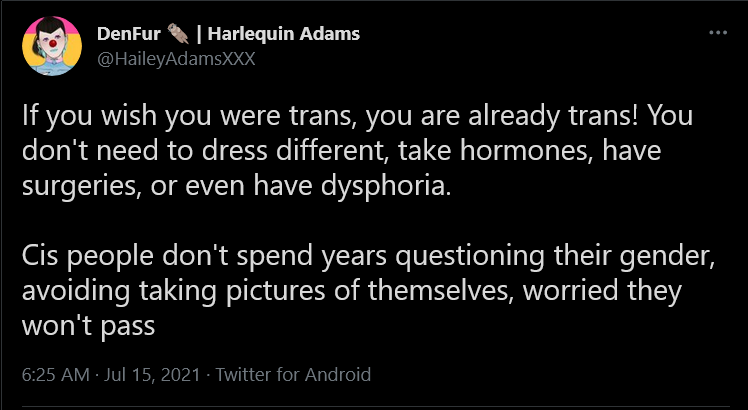The image size is (748, 410).
Task: Click the word "dysphoria" in the tweet
Action: point(385,187)
